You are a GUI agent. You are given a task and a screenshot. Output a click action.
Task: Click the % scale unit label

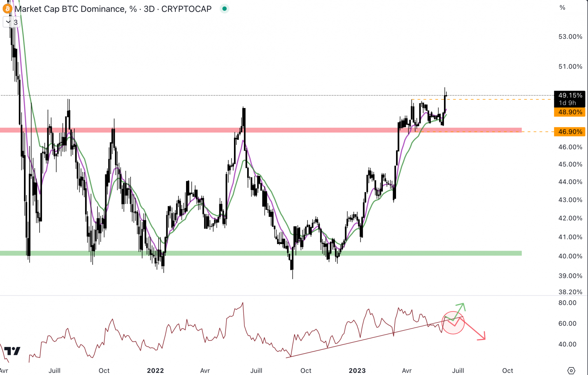(x=562, y=8)
